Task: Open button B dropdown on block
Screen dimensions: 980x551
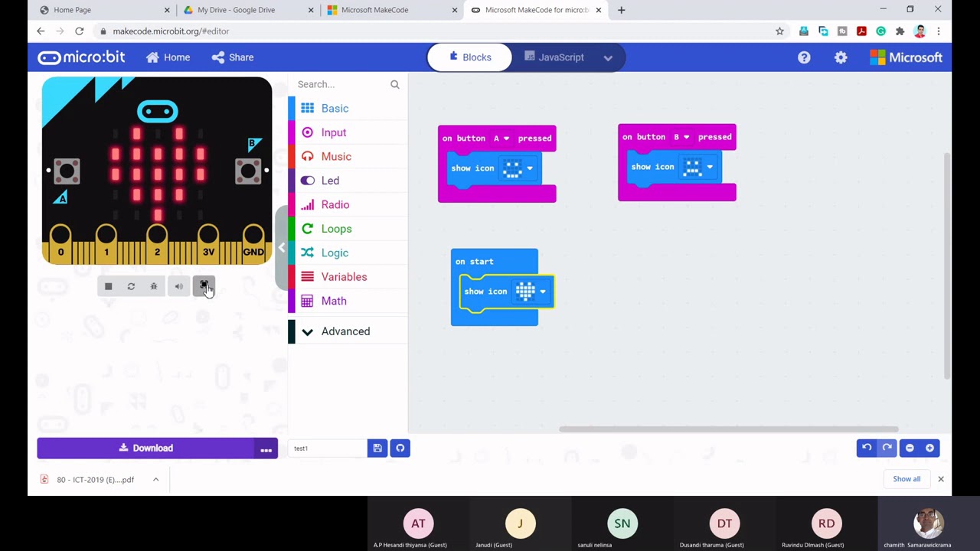Action: (x=680, y=137)
